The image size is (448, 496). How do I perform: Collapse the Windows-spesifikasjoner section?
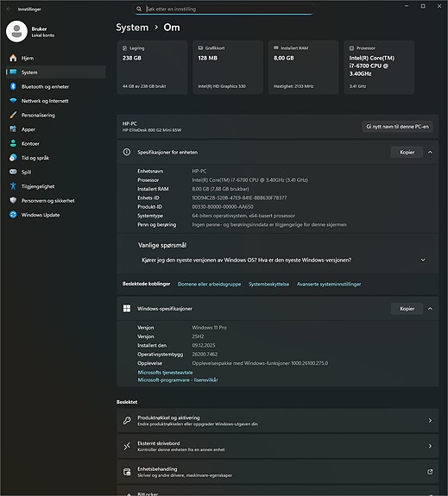pyautogui.click(x=430, y=309)
